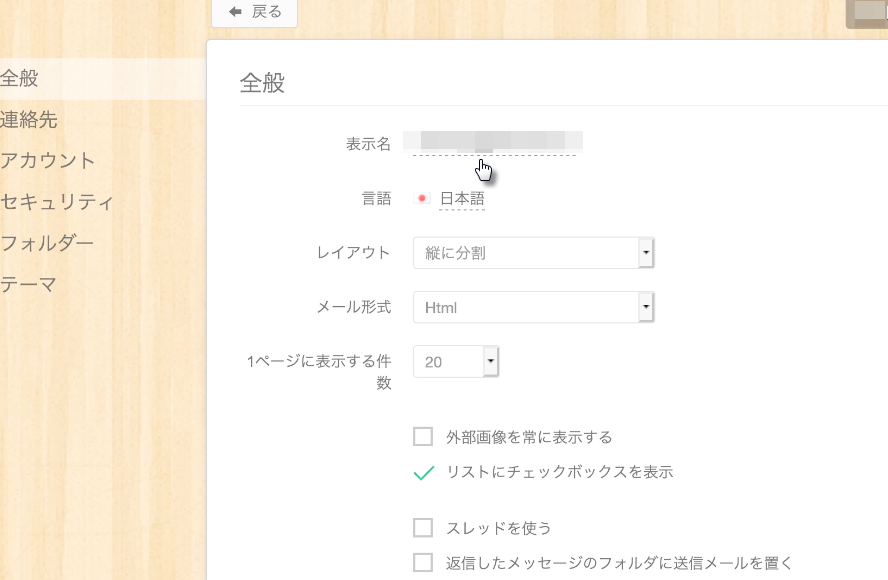Open セキュリティ settings
Image resolution: width=888 pixels, height=580 pixels.
pyautogui.click(x=57, y=202)
